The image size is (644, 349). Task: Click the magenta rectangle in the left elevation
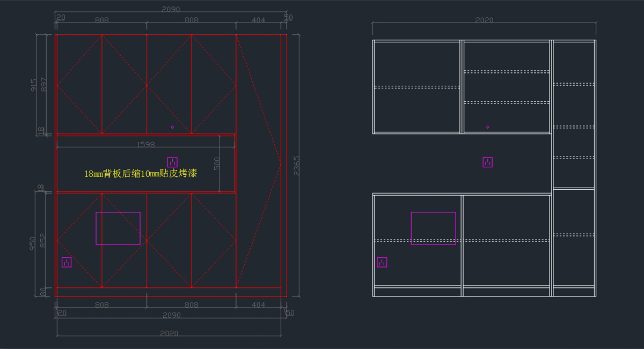click(118, 213)
